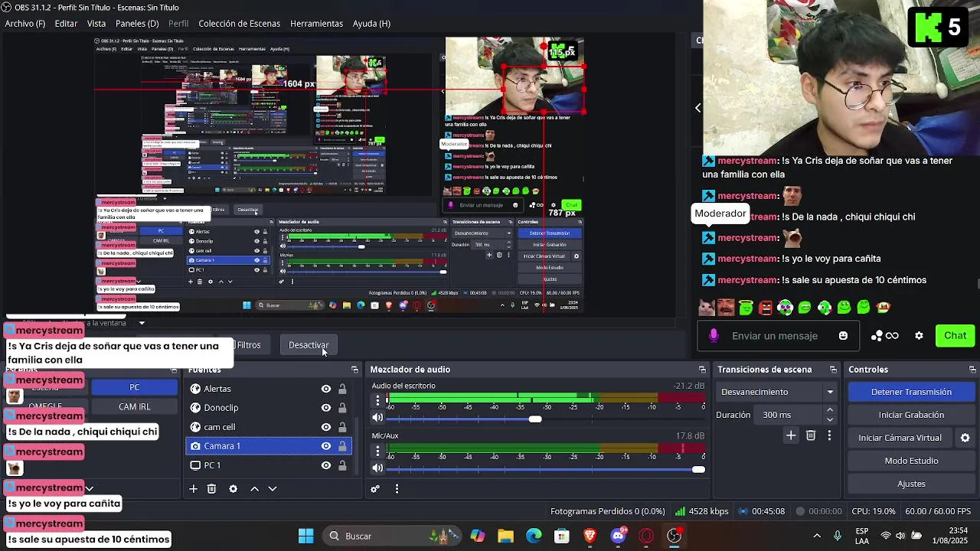Open Discord from the taskbar
The image size is (980, 551).
[619, 536]
